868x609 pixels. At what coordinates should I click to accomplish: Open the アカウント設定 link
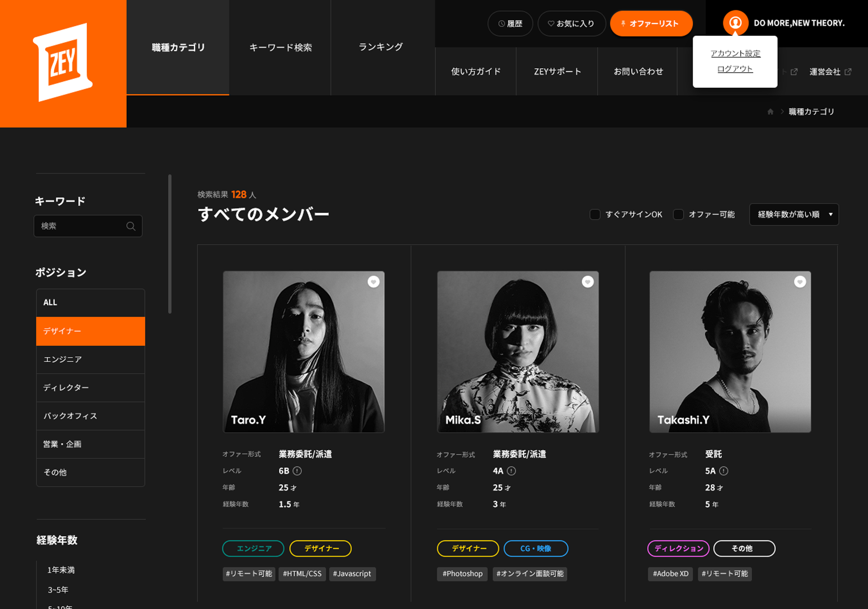point(735,53)
